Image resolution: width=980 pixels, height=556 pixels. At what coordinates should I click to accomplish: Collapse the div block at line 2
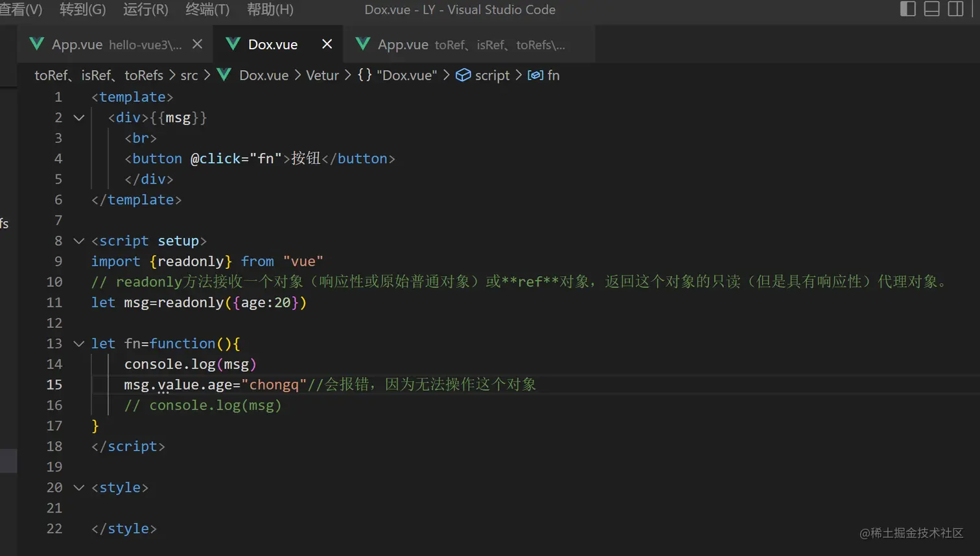click(79, 118)
